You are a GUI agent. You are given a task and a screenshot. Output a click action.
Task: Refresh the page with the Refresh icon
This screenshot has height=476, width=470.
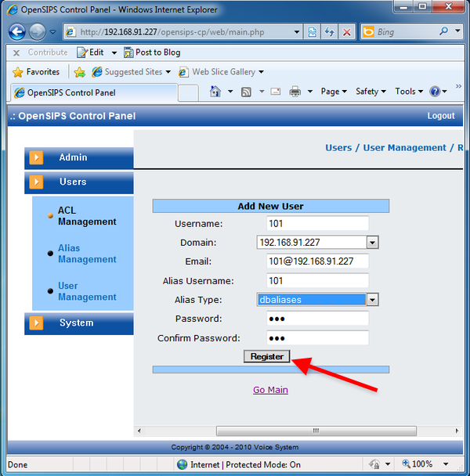329,32
